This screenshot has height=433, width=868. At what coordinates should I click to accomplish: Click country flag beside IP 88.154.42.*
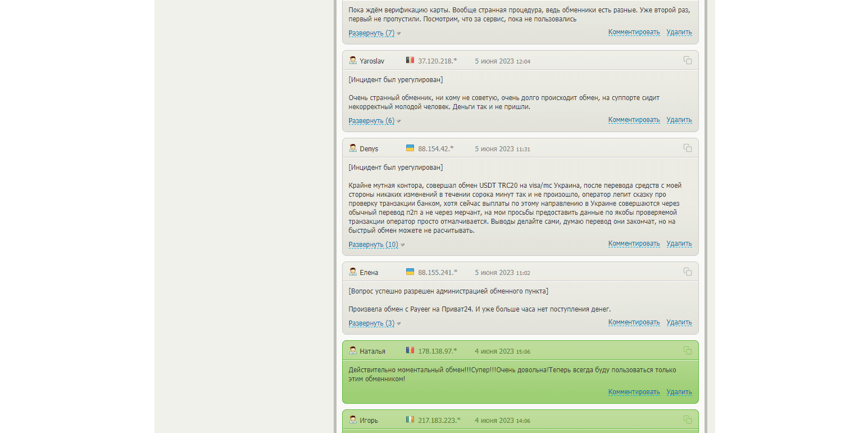click(410, 148)
